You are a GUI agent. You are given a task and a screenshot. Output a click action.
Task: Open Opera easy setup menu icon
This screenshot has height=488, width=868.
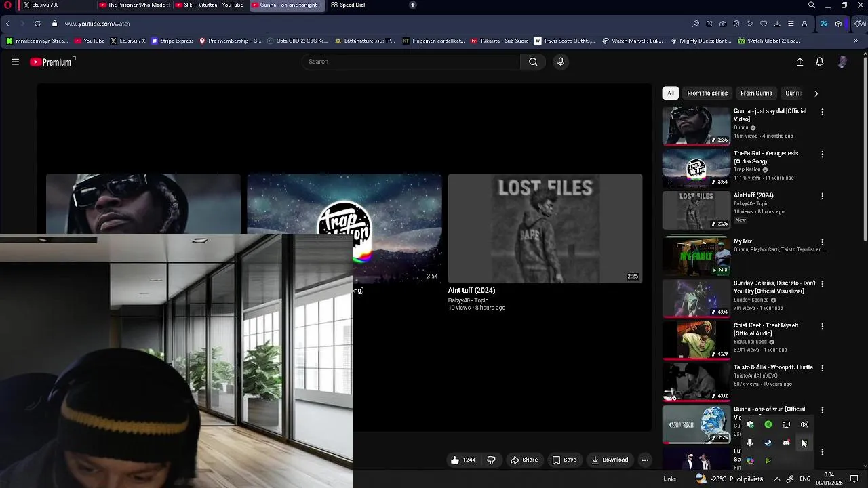coord(791,24)
